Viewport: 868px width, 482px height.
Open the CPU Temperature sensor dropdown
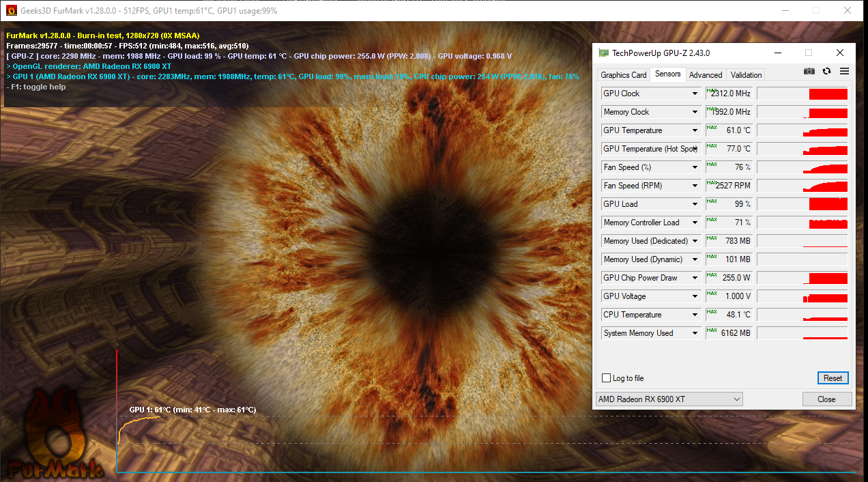tap(695, 315)
